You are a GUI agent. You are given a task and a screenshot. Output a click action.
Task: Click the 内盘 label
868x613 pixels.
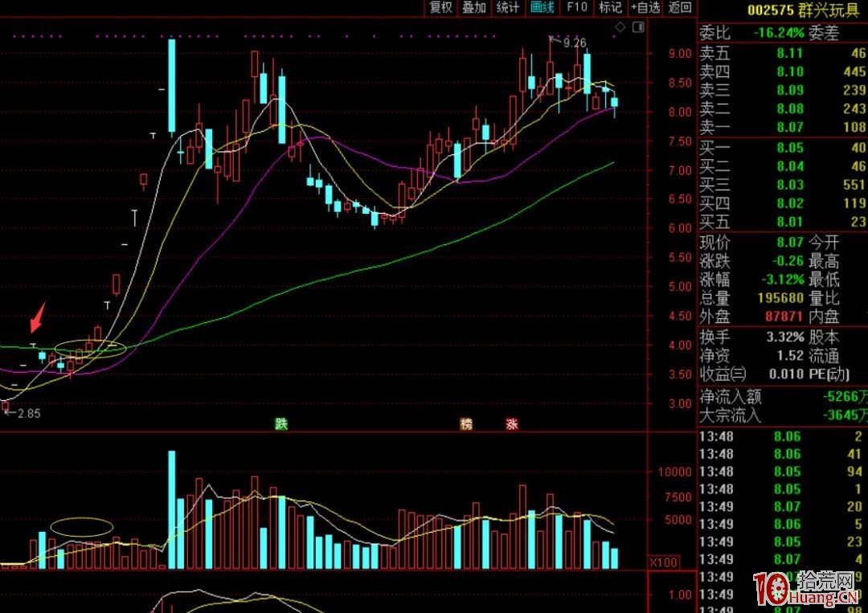coord(824,316)
